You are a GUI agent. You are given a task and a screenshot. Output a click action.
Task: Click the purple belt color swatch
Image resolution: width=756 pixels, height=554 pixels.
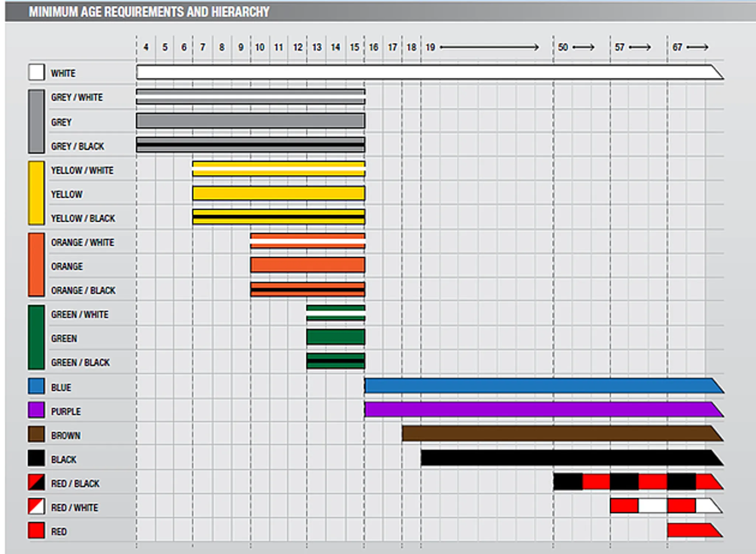click(x=36, y=410)
